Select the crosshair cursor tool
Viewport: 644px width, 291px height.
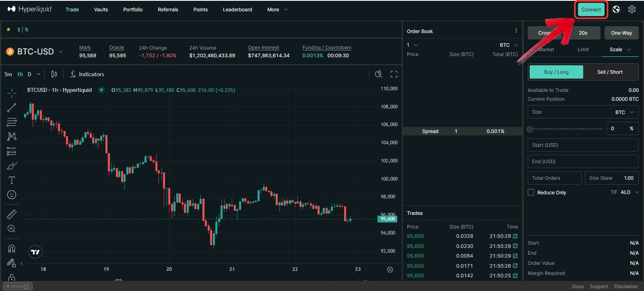coord(12,93)
